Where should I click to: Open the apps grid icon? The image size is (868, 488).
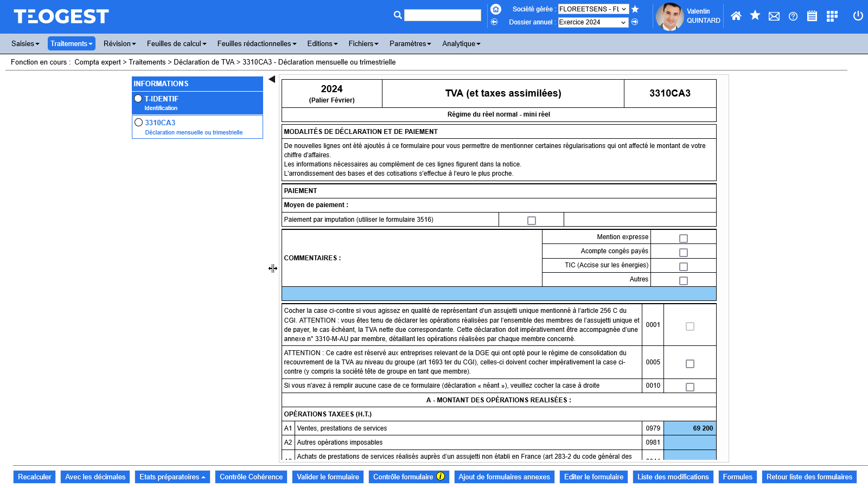[832, 16]
